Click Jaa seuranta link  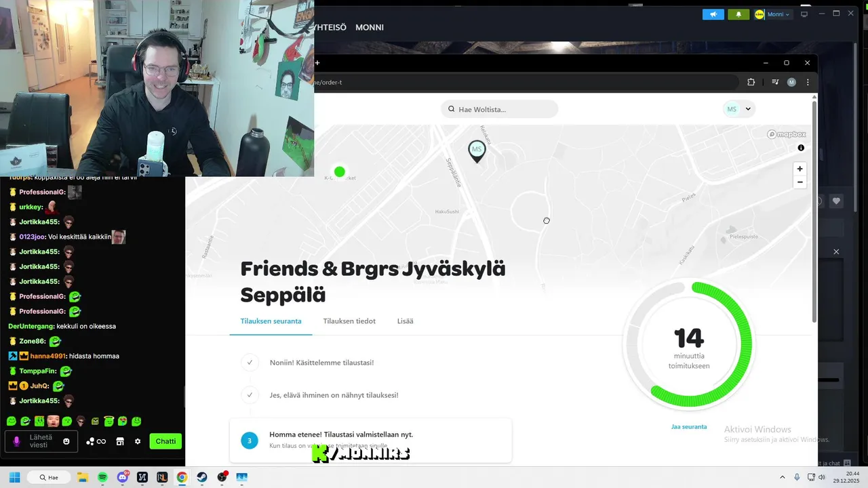tap(689, 426)
